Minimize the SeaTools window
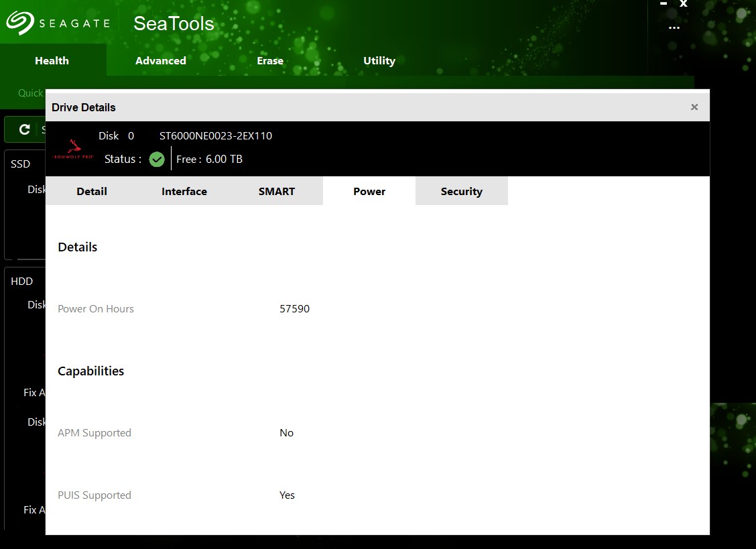This screenshot has width=756, height=549. click(664, 4)
